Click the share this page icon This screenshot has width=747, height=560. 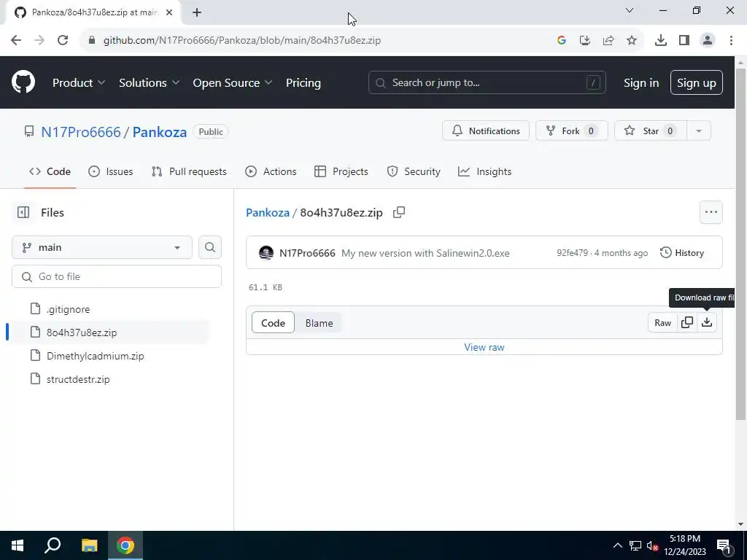point(608,41)
